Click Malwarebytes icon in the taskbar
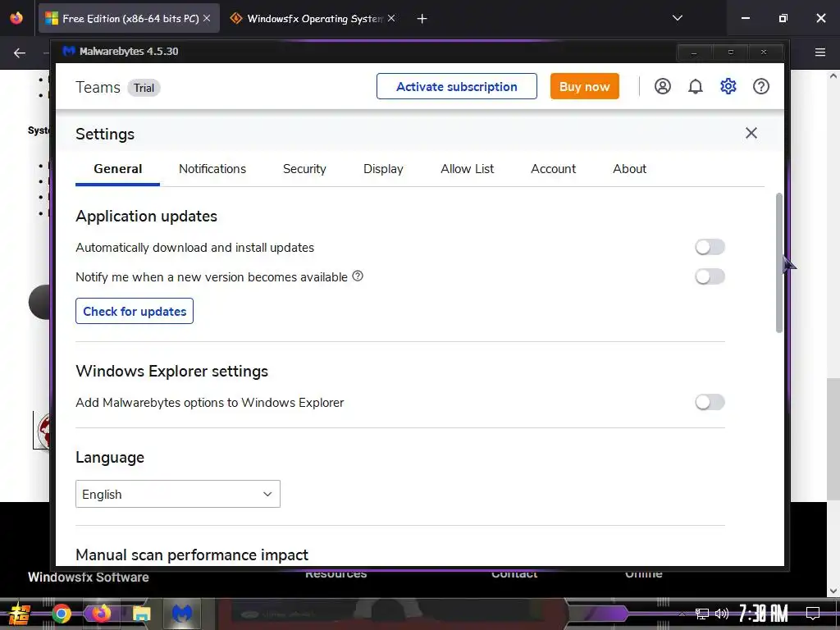Viewport: 840px width, 630px height. pyautogui.click(x=182, y=614)
